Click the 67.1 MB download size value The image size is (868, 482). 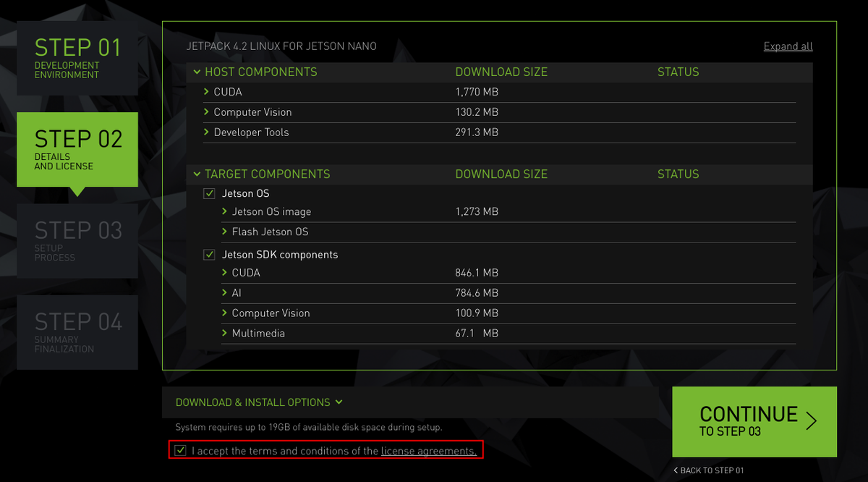click(477, 334)
